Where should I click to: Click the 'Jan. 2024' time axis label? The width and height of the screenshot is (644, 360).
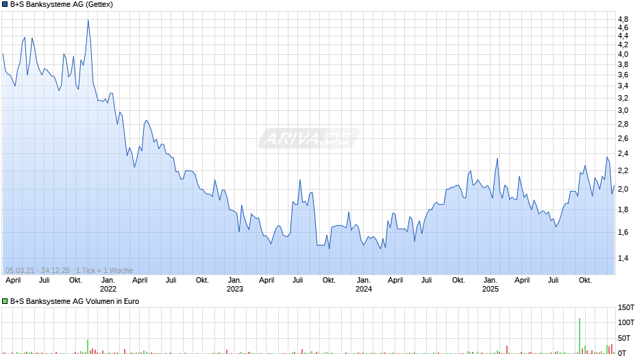coord(364,285)
